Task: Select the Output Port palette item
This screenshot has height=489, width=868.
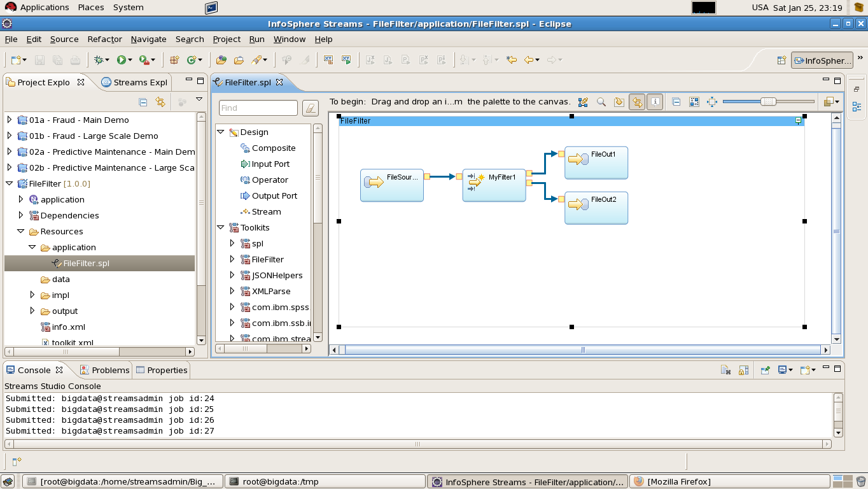Action: pyautogui.click(x=269, y=195)
